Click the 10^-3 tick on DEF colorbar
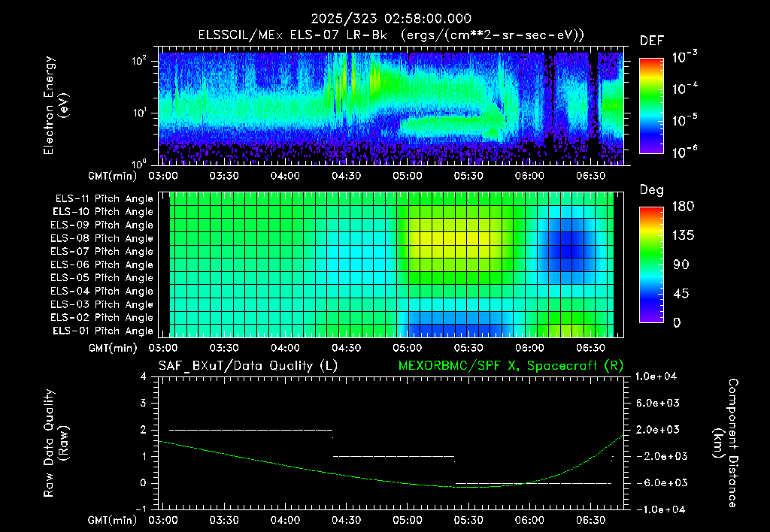 [684, 57]
